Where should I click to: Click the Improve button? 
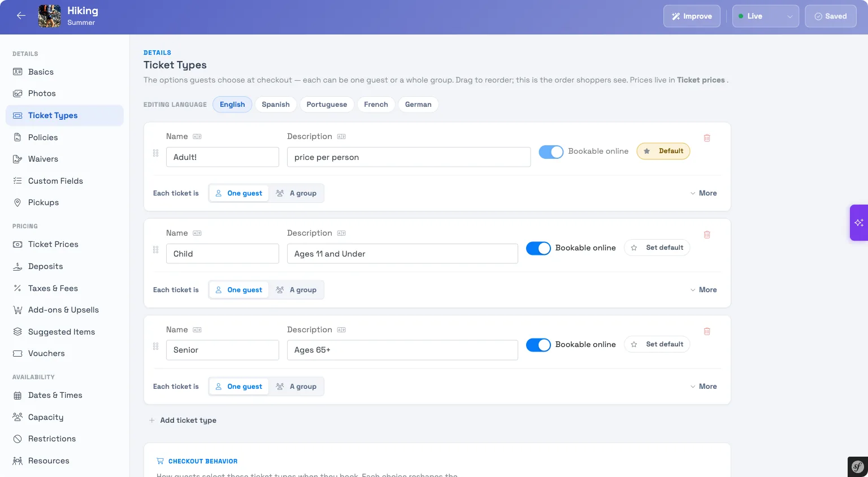pyautogui.click(x=692, y=16)
